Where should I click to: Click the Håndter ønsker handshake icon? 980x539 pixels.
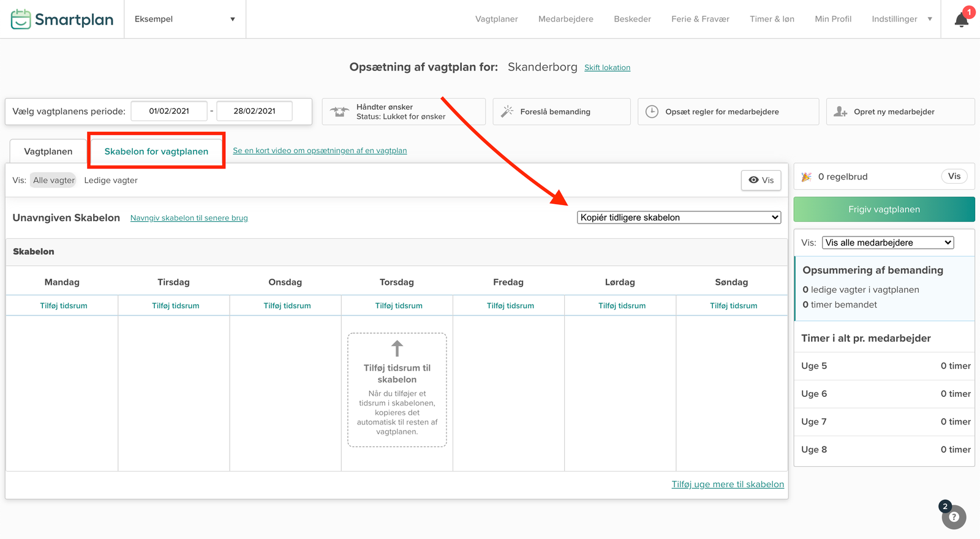339,111
